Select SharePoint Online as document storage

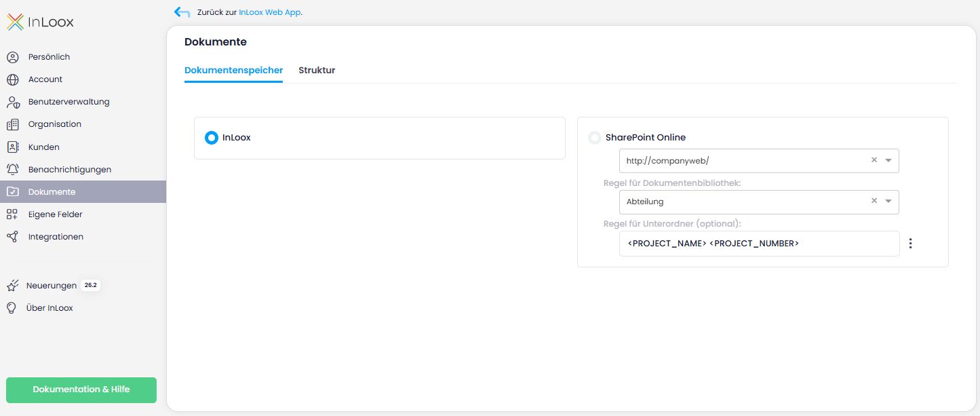click(595, 138)
